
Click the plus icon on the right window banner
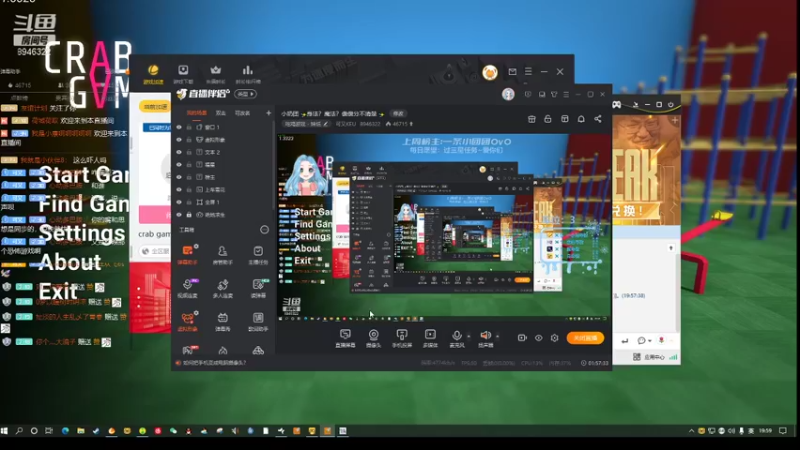click(x=675, y=120)
